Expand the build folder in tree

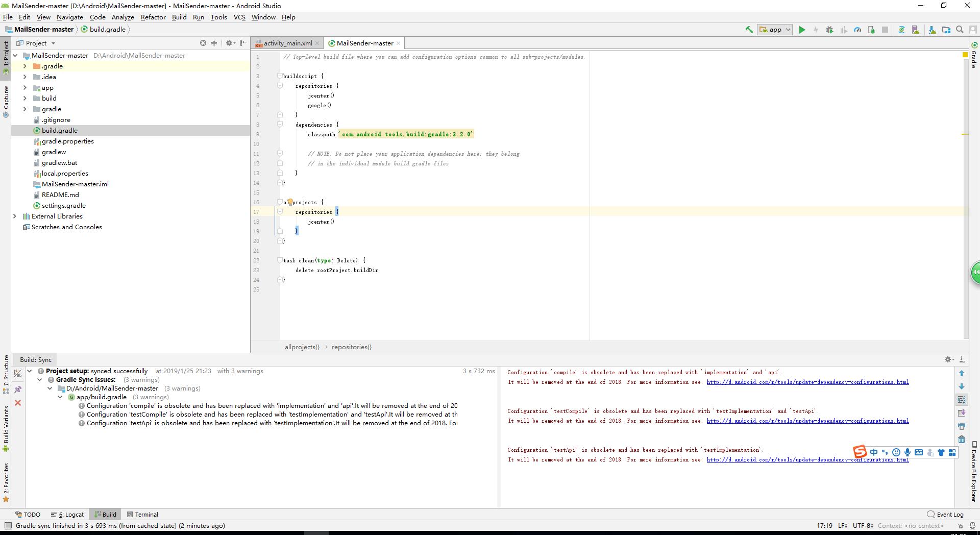coord(24,99)
